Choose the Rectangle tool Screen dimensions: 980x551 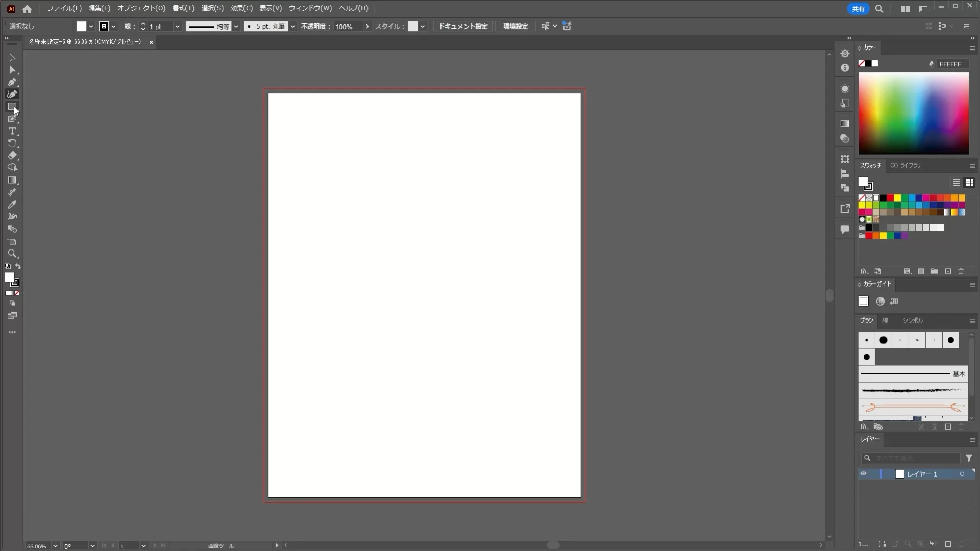pyautogui.click(x=12, y=107)
